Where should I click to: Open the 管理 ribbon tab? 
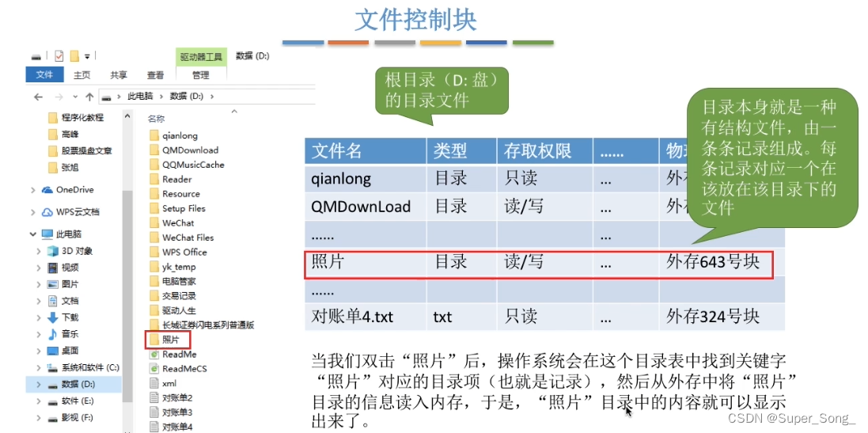[x=201, y=74]
